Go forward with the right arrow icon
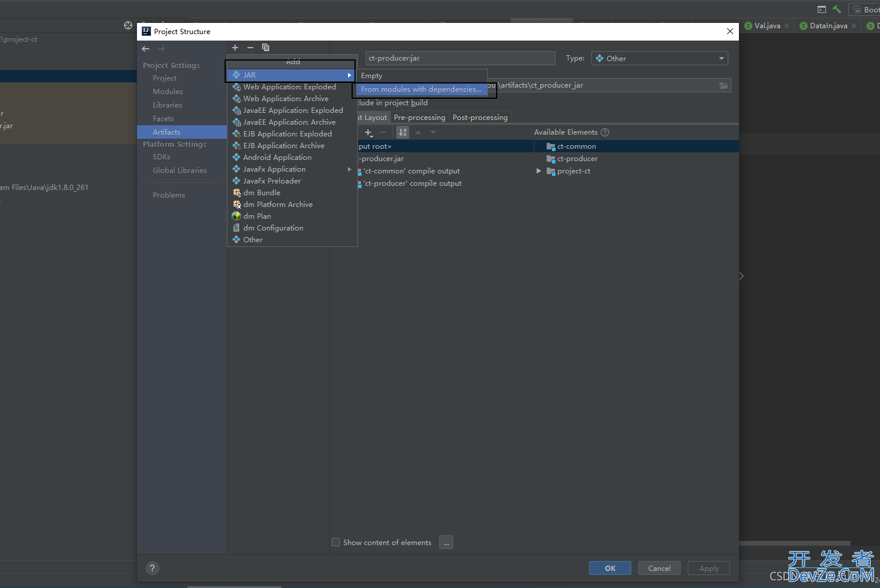 point(161,49)
